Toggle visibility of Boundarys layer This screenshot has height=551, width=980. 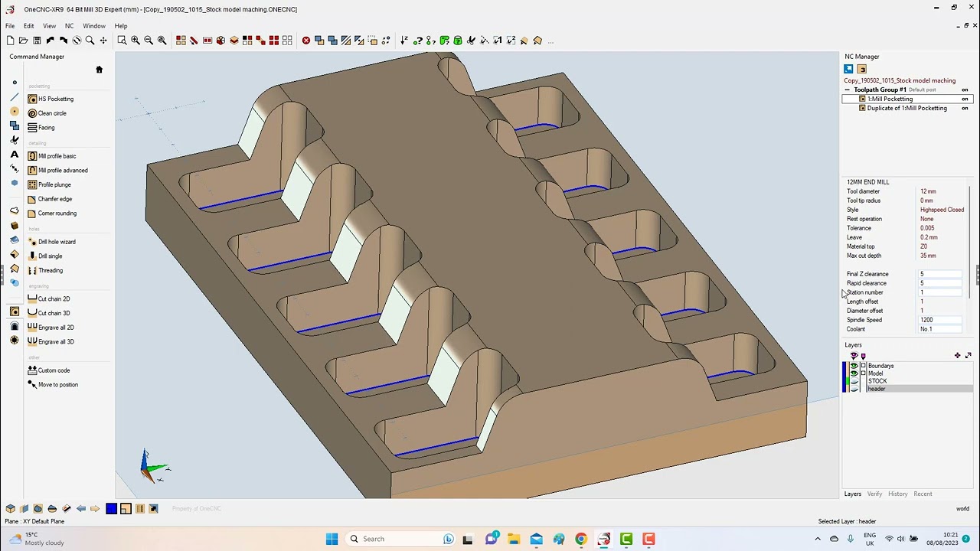854,366
